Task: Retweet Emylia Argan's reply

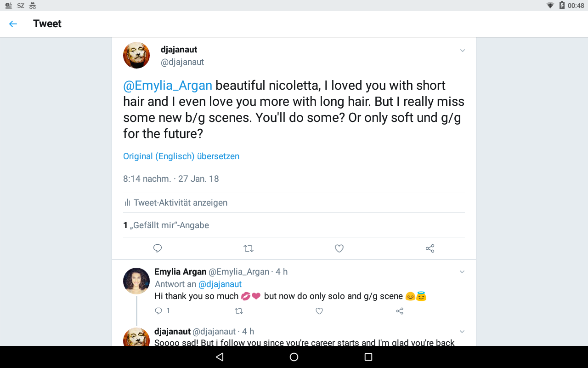Action: pos(239,311)
